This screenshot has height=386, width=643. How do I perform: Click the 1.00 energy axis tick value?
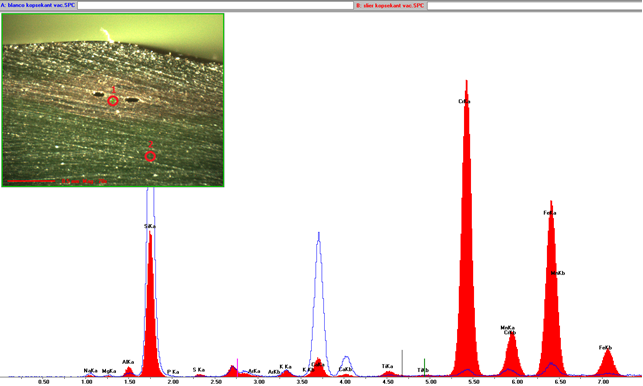[87, 382]
